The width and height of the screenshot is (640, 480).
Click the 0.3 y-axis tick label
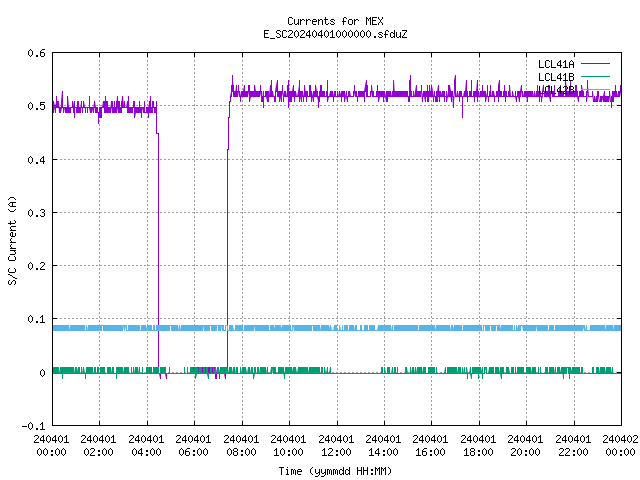pos(36,213)
